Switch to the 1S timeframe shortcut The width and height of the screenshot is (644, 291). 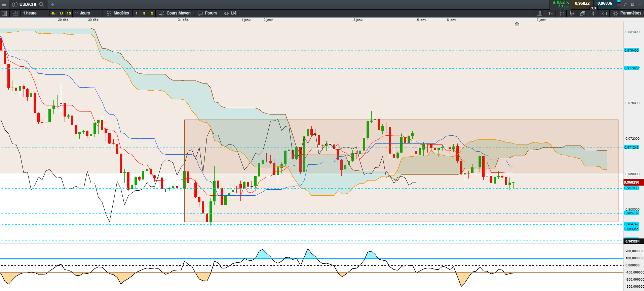click(69, 13)
